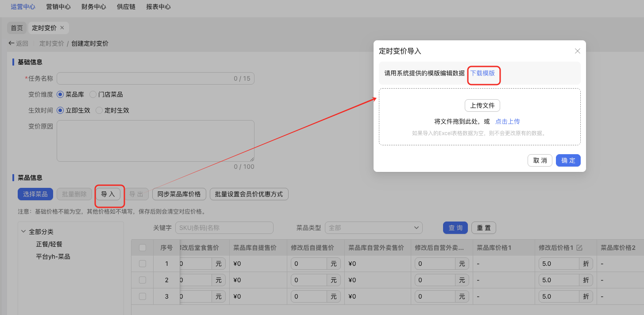The height and width of the screenshot is (315, 644).
Task: Click 确定 in the import dialog
Action: coord(568,160)
